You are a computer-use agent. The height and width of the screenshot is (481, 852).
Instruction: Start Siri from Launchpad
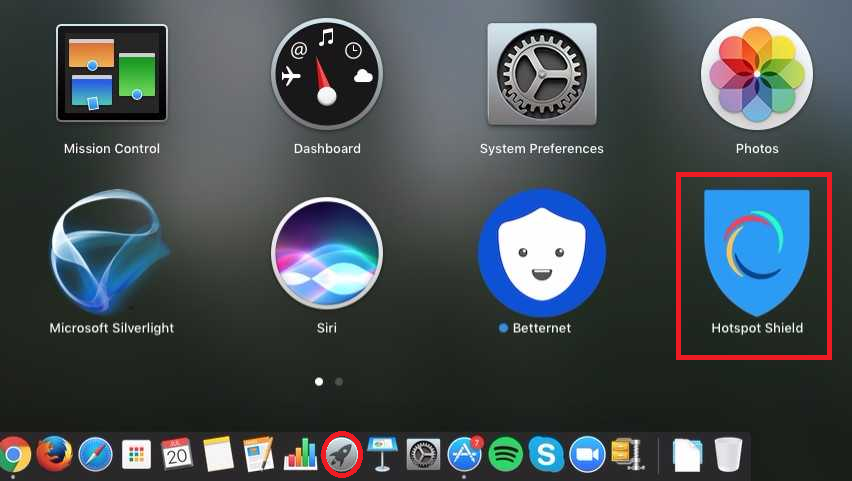(327, 253)
